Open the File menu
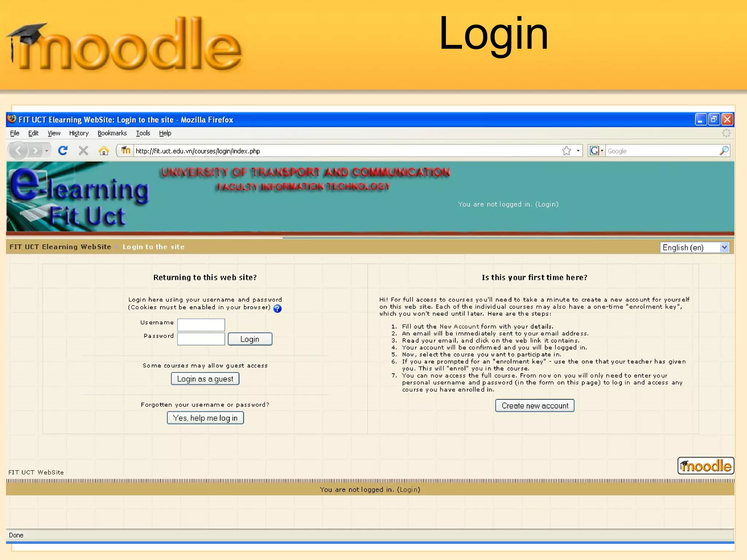Screen dimensions: 747x560 (15, 133)
